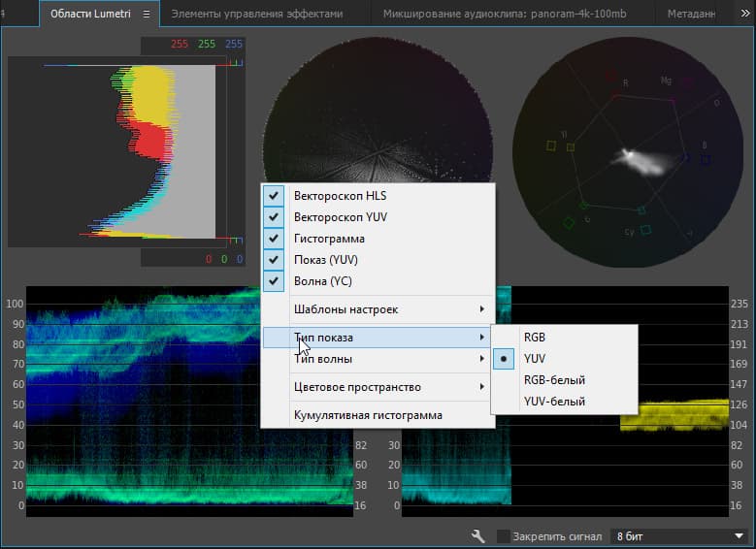This screenshot has height=549, width=756.
Task: Select the YUV-белый display type
Action: click(x=554, y=402)
